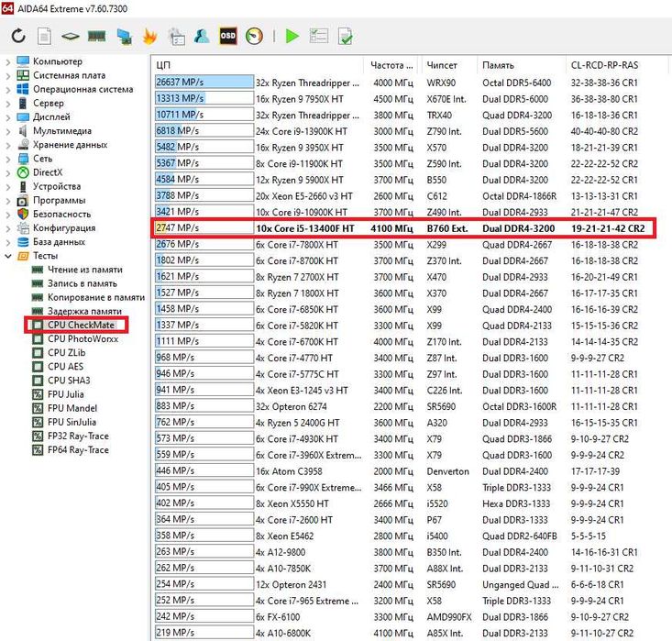Sort by the ЦП column header
Viewport: 672px width, 641px height.
(257, 65)
